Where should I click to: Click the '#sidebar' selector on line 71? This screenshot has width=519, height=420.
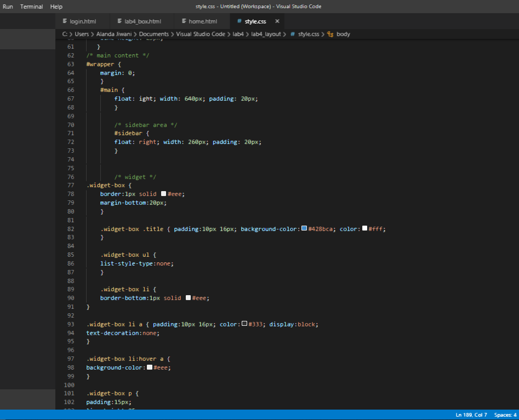tap(128, 133)
